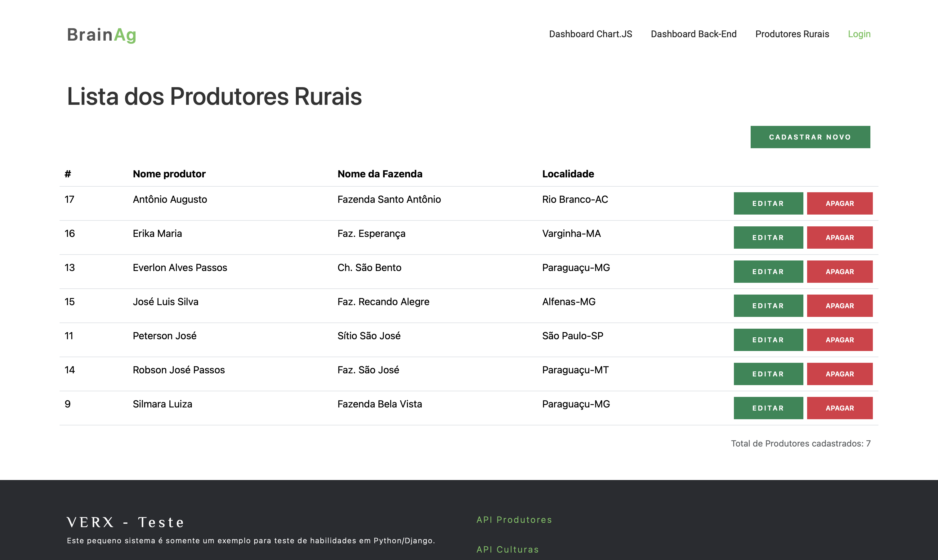Delete Erika Maria's Faz. Esperança row
938x560 pixels.
click(839, 237)
